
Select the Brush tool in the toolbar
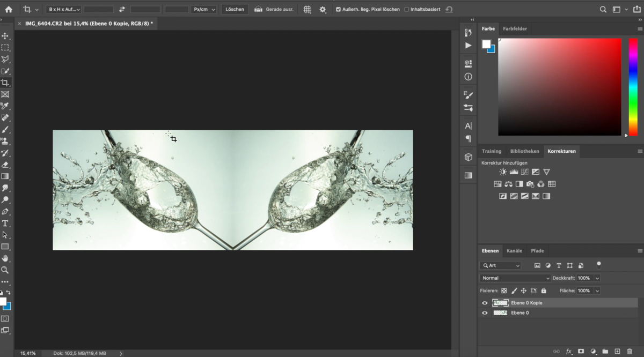coord(6,130)
